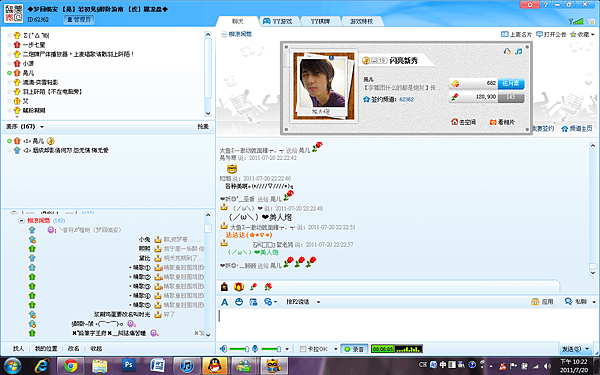This screenshot has width=600, height=375.
Task: Open the queue (167) dropdown
Action: [x=42, y=127]
